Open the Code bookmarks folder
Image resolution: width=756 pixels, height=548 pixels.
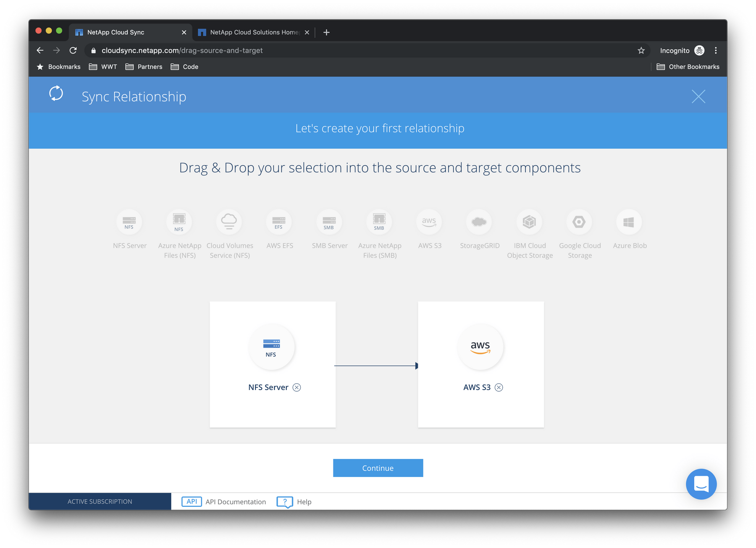tap(184, 67)
